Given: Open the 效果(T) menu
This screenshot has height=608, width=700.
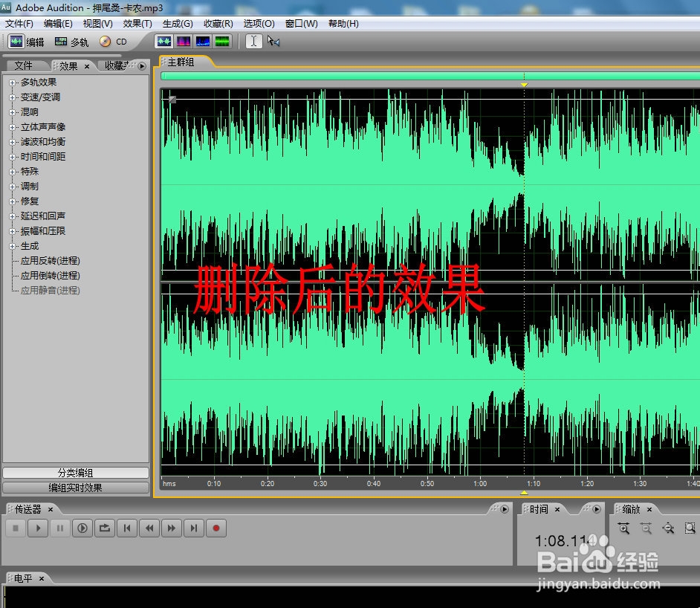Looking at the screenshot, I should pos(137,24).
